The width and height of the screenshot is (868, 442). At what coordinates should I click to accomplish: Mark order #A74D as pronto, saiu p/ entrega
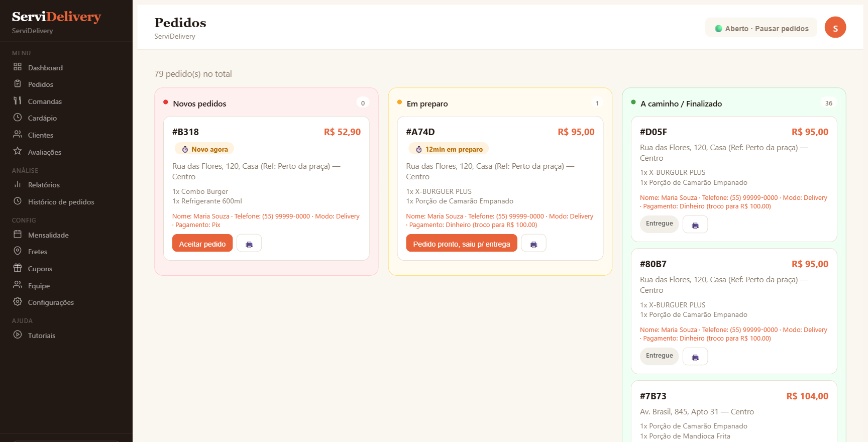pyautogui.click(x=462, y=244)
